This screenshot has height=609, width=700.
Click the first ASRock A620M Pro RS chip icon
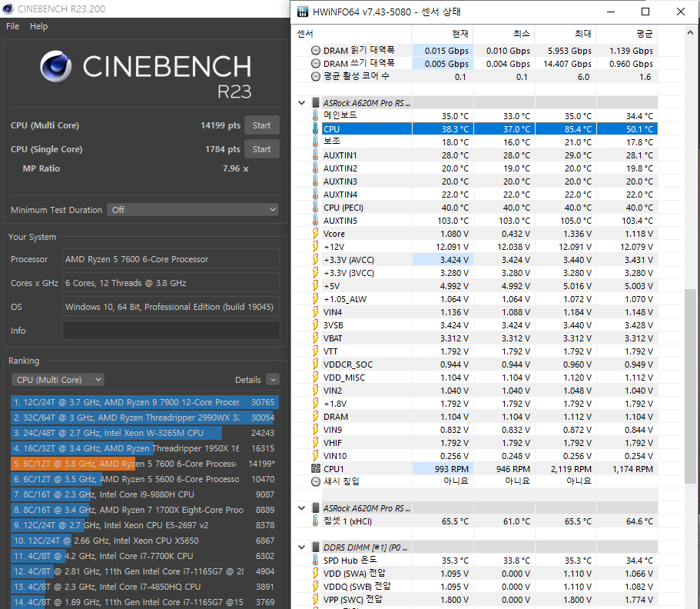[x=316, y=103]
